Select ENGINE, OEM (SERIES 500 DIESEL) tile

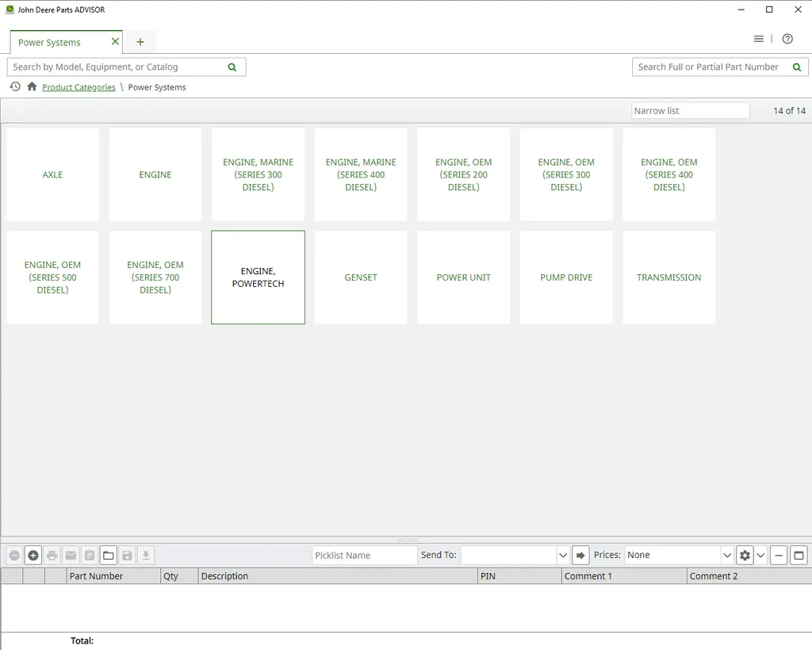click(x=52, y=277)
